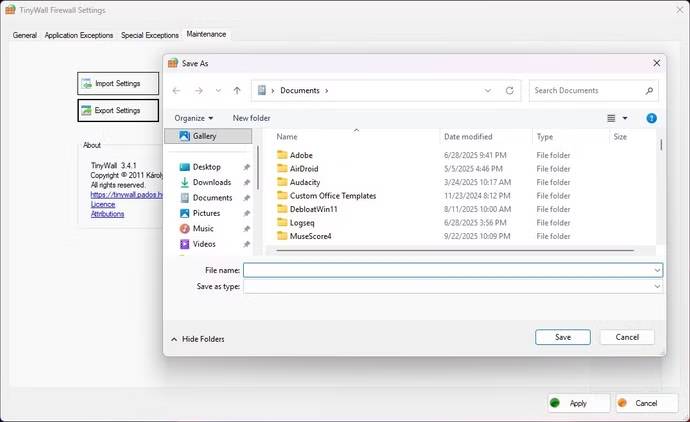Click the Logseq folder icon
The image size is (690, 422).
[x=282, y=222]
